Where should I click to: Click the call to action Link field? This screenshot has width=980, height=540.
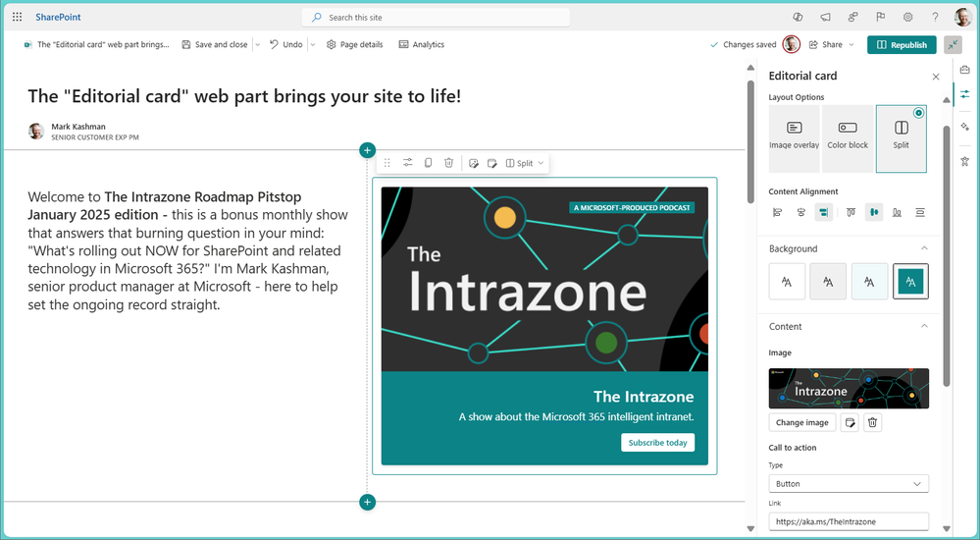[x=849, y=521]
